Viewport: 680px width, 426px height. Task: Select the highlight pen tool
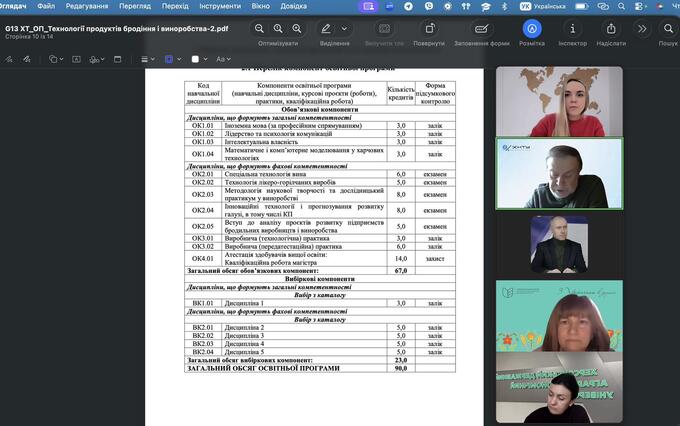click(x=327, y=29)
